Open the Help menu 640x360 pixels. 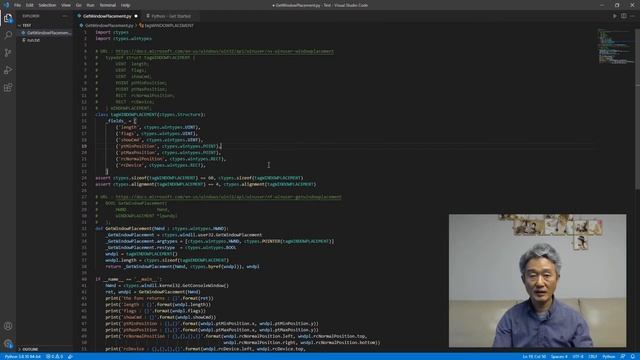(125, 5)
